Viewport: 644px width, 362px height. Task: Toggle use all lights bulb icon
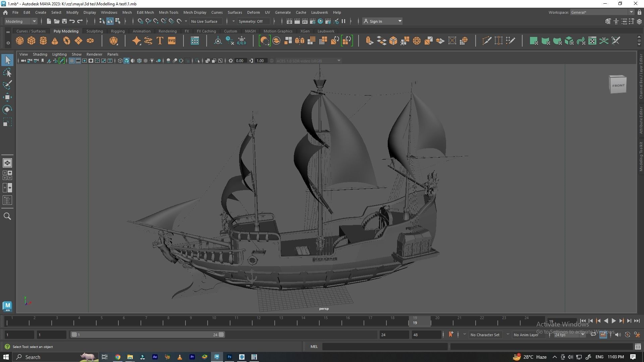coord(152,61)
